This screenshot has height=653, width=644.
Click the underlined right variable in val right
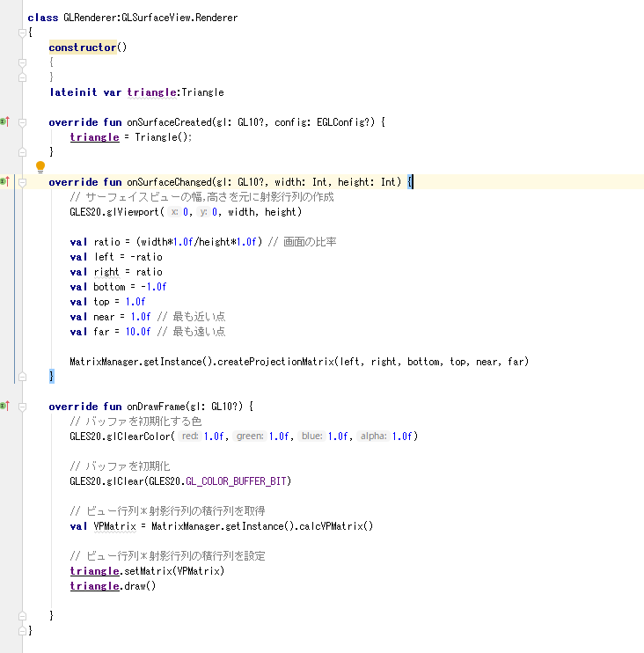[x=106, y=272]
